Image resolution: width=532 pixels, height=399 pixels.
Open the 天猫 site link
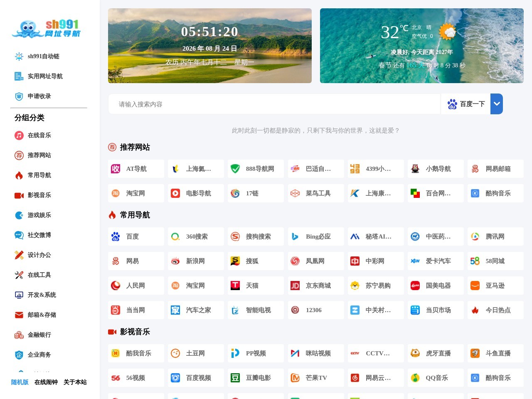(256, 286)
